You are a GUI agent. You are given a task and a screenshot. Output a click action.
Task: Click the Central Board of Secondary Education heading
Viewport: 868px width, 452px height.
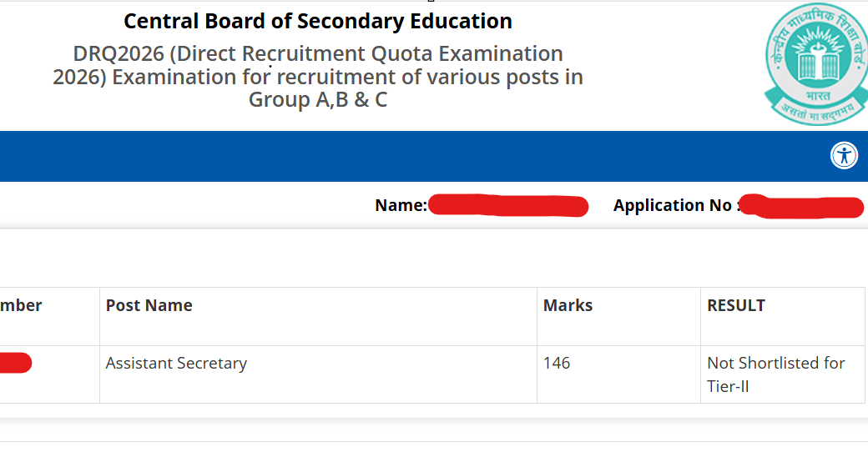(318, 21)
